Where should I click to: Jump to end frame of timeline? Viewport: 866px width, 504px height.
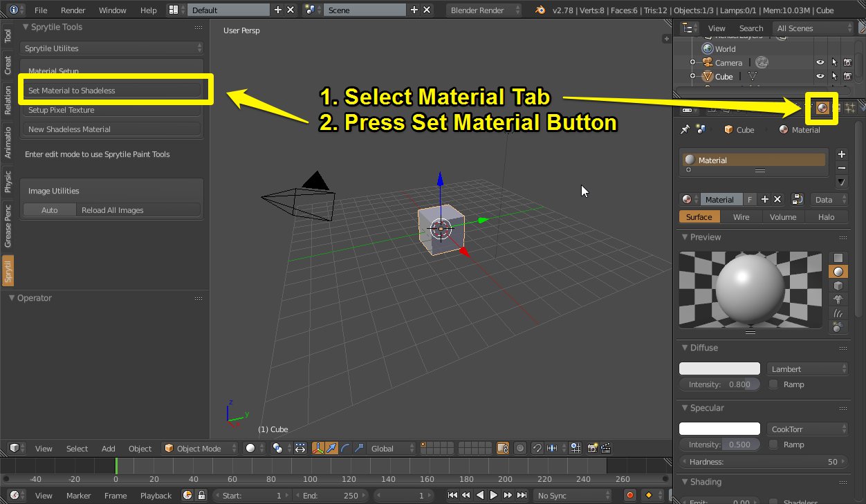pos(522,495)
